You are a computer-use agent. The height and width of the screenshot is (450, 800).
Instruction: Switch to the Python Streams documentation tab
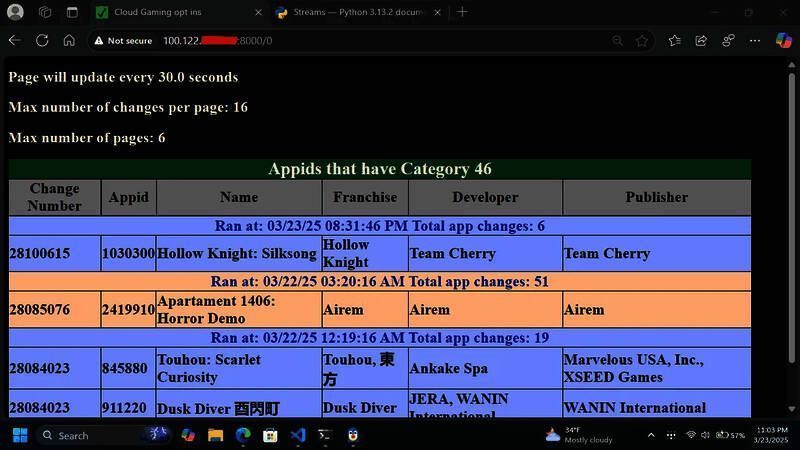click(x=350, y=12)
